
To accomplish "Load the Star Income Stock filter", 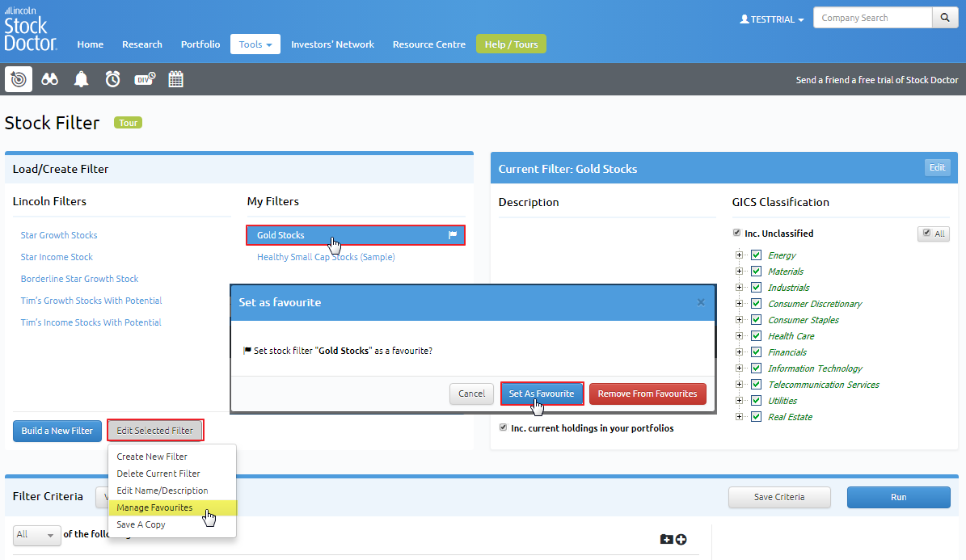I will click(x=57, y=257).
